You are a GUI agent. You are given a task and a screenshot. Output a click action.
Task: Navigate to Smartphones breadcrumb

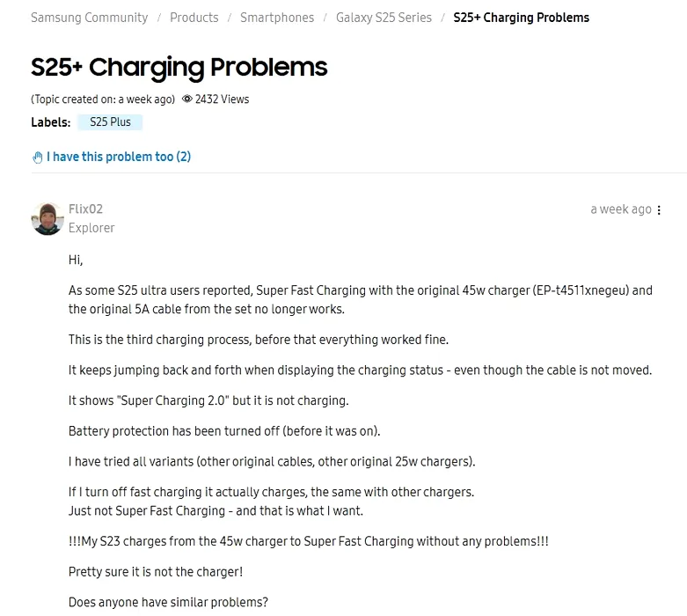tap(277, 18)
